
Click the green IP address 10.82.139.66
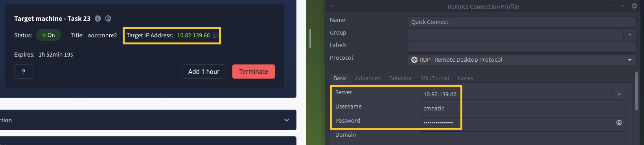click(193, 35)
